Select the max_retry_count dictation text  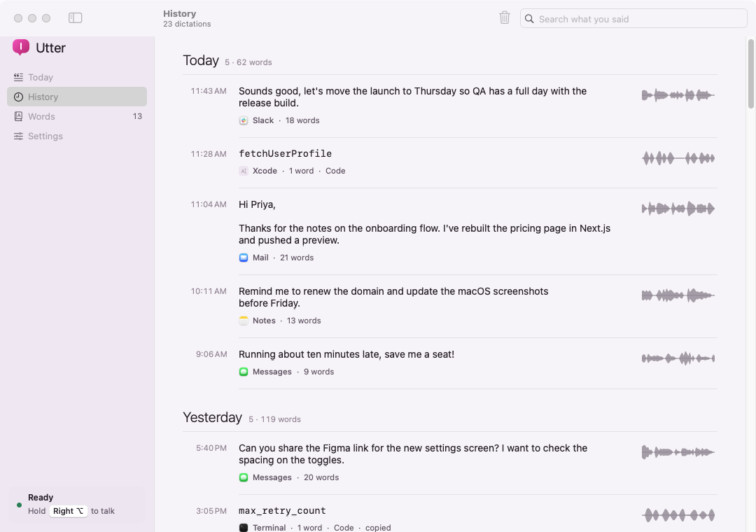(x=282, y=510)
